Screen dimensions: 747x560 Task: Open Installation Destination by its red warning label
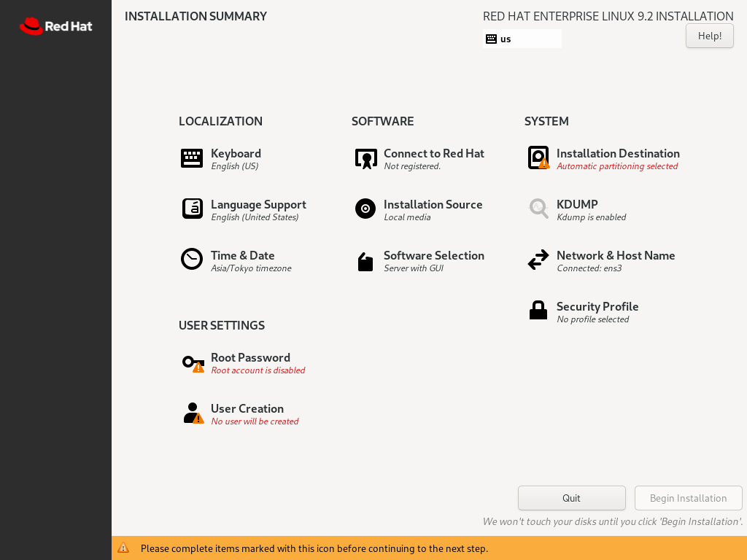(x=617, y=166)
